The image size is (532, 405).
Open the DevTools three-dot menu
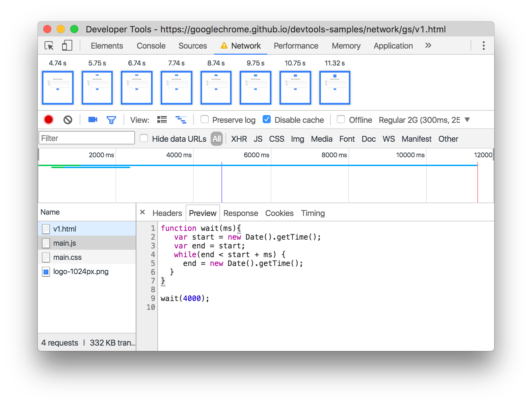[x=483, y=46]
